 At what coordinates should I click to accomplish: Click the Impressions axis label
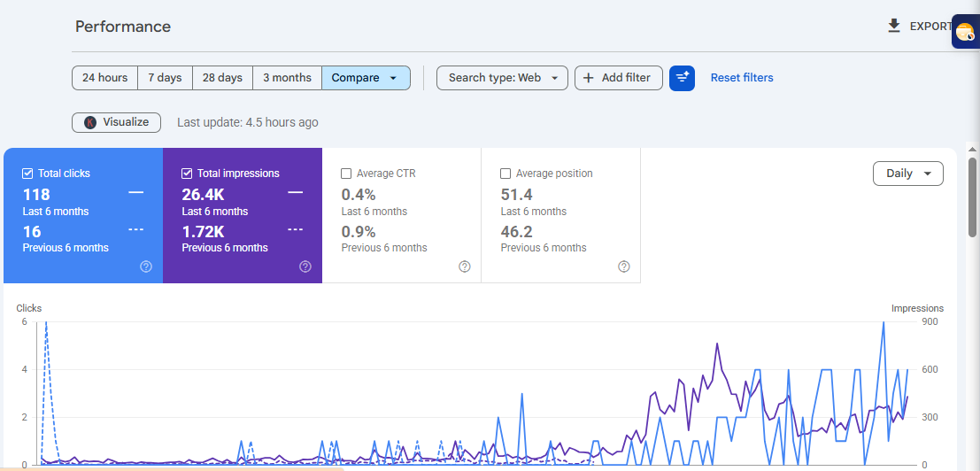(x=917, y=308)
